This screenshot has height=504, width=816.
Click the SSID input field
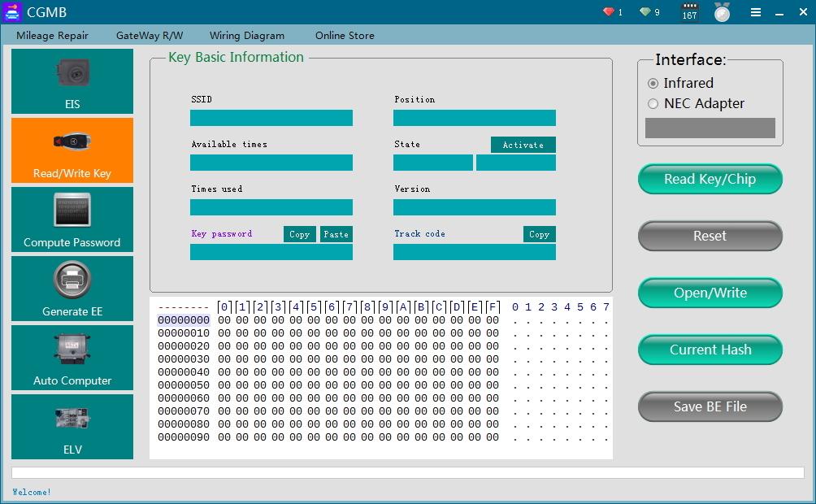pyautogui.click(x=271, y=117)
